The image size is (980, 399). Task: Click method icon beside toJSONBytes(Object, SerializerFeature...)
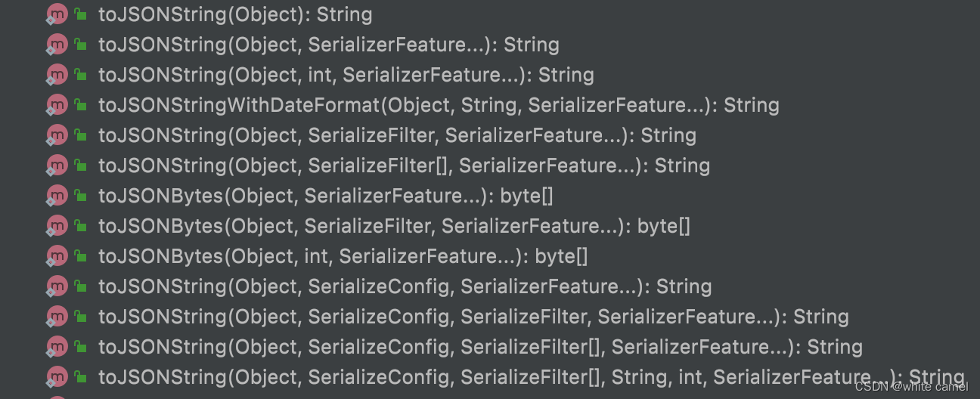pyautogui.click(x=57, y=196)
